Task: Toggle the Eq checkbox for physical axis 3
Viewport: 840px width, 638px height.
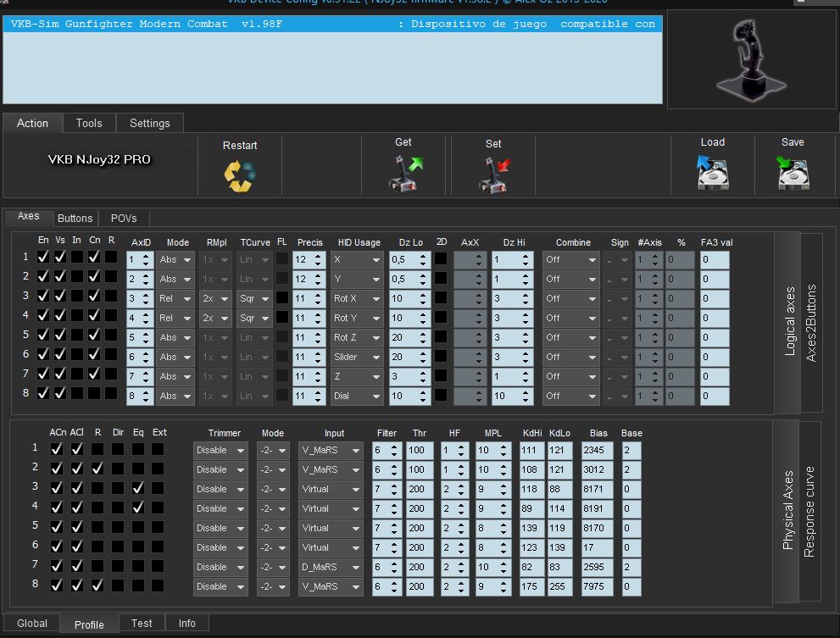Action: coord(137,488)
